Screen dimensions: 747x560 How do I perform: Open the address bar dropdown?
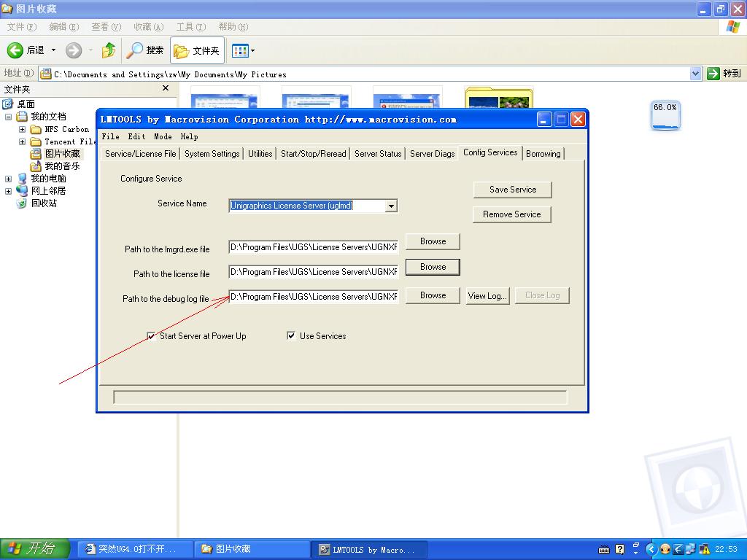[x=695, y=74]
